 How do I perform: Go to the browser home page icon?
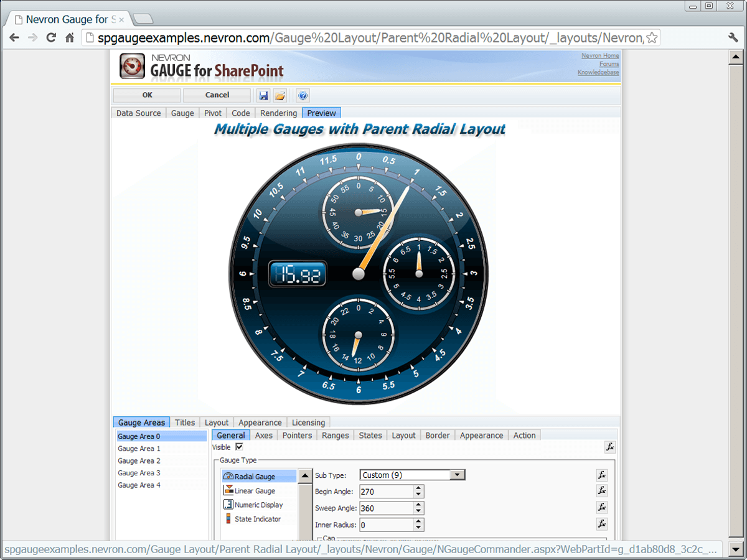click(x=70, y=37)
